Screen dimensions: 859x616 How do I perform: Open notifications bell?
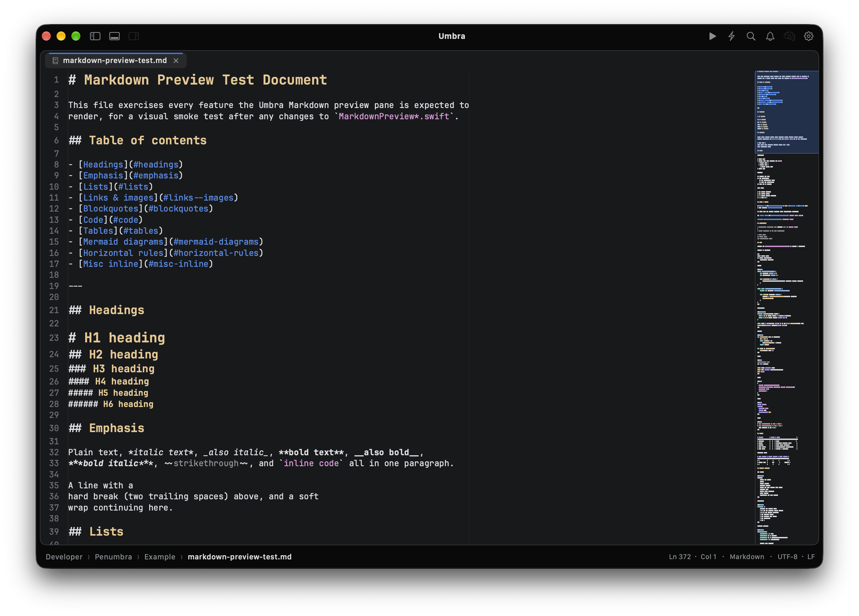pos(770,36)
